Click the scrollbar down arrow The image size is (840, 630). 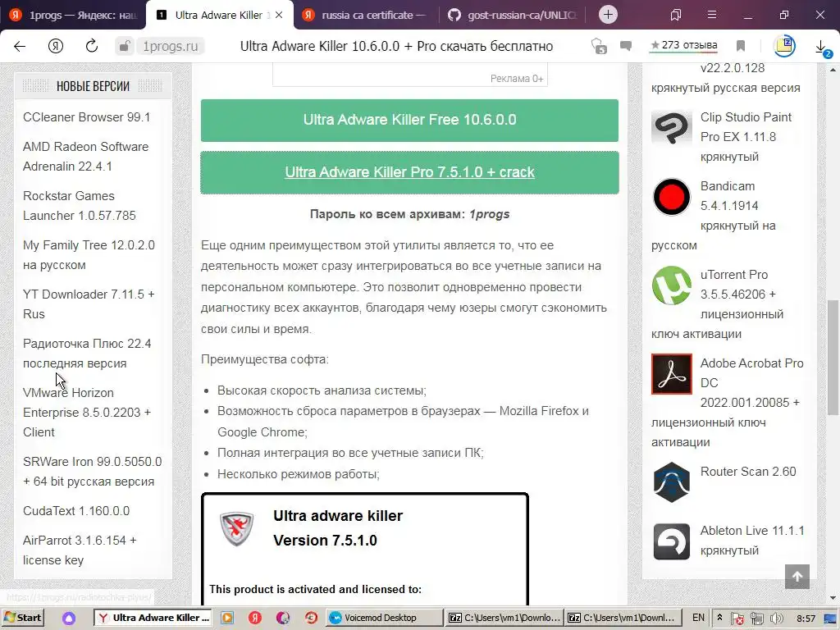point(833,598)
